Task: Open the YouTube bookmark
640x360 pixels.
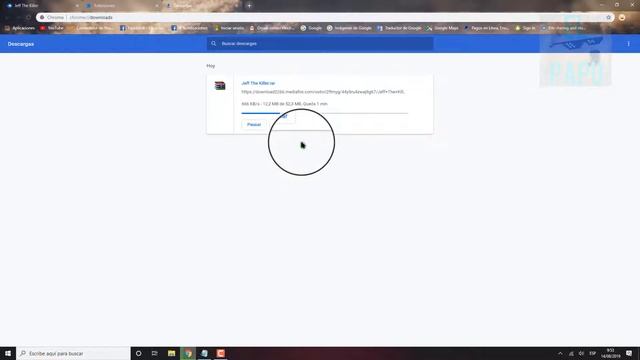Action: tap(52, 28)
